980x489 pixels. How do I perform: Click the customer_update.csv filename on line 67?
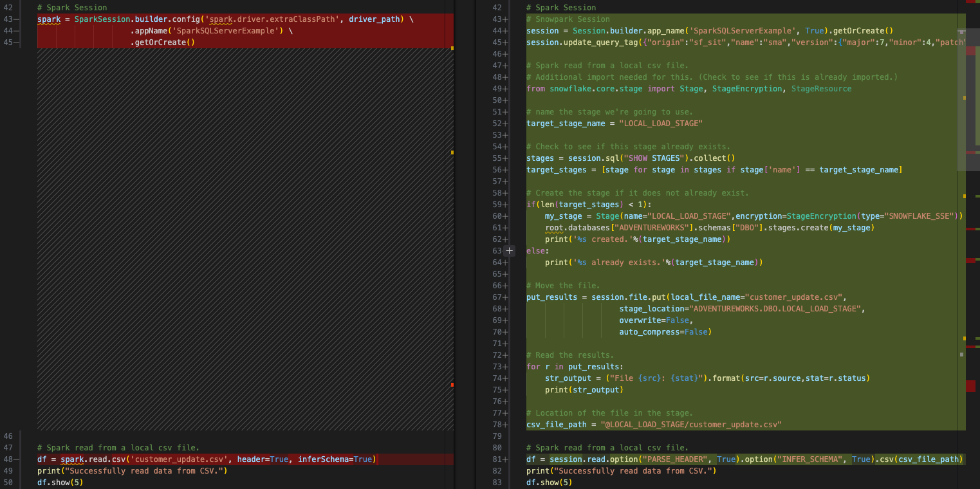(x=797, y=297)
